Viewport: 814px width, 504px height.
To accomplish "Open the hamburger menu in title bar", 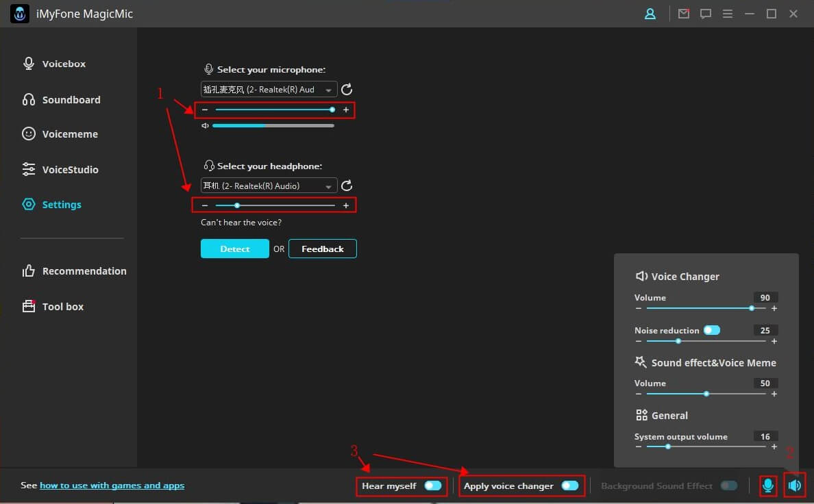I will (727, 14).
